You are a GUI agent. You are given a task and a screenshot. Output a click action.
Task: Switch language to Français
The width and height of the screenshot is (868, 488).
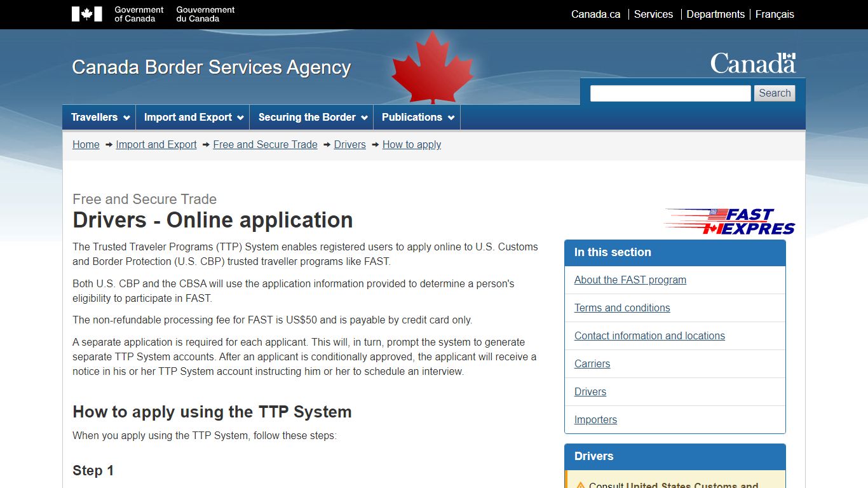(775, 14)
